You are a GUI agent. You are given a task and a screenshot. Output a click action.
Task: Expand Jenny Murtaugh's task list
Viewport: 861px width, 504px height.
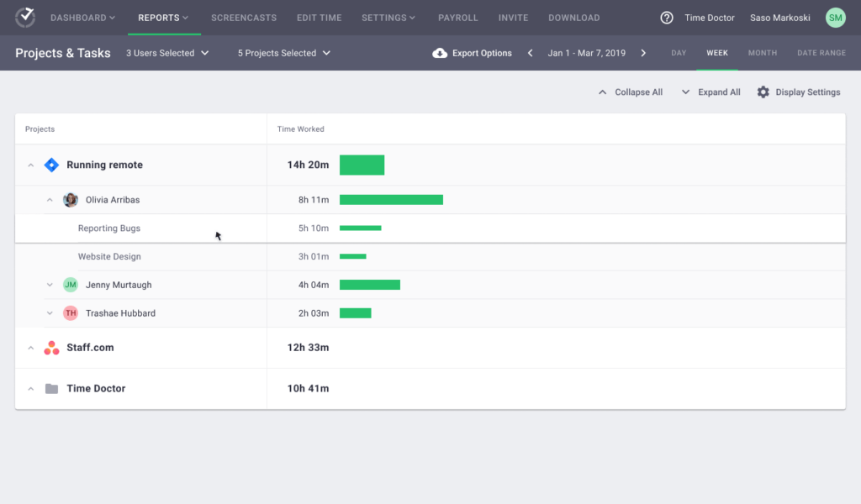[x=50, y=285]
